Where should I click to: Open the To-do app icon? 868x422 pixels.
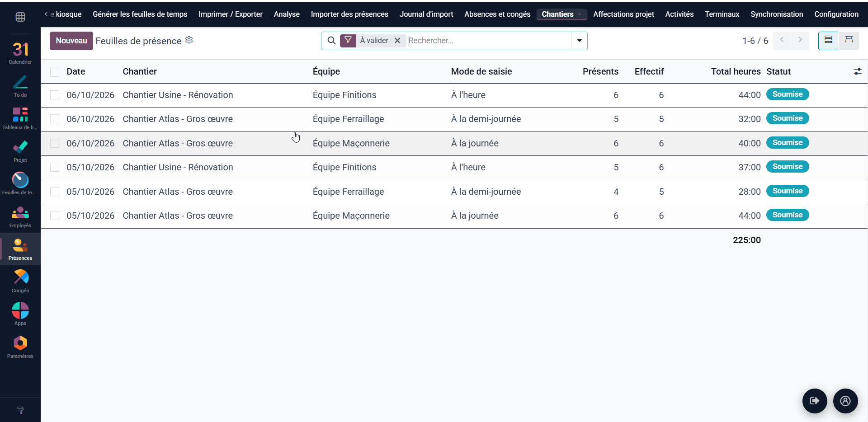(20, 86)
